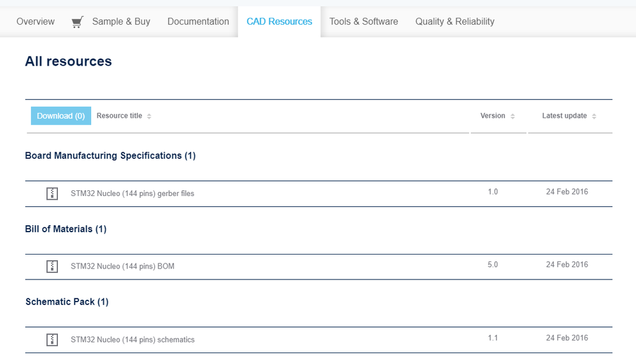Open STM32 Nucleo (144 pins) gerber files
This screenshot has height=364, width=636.
[132, 193]
